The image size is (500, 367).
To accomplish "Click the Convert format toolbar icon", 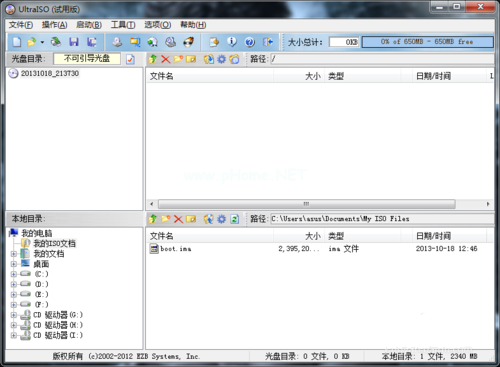I will 153,42.
